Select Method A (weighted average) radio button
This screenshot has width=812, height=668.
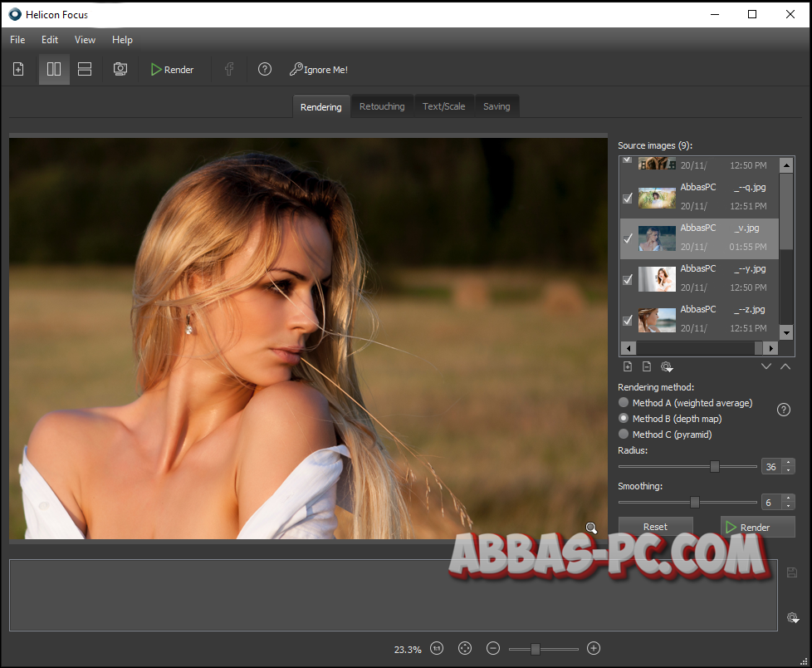point(624,403)
